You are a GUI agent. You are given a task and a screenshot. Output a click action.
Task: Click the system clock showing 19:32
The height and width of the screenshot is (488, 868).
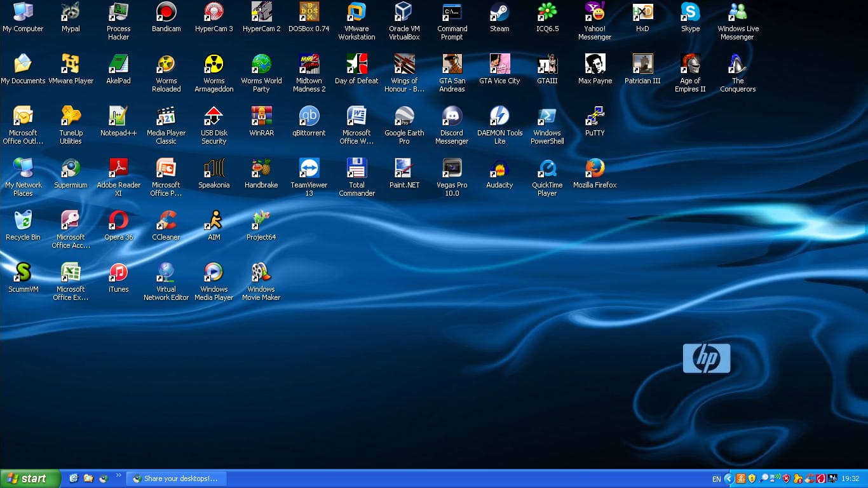click(x=850, y=478)
